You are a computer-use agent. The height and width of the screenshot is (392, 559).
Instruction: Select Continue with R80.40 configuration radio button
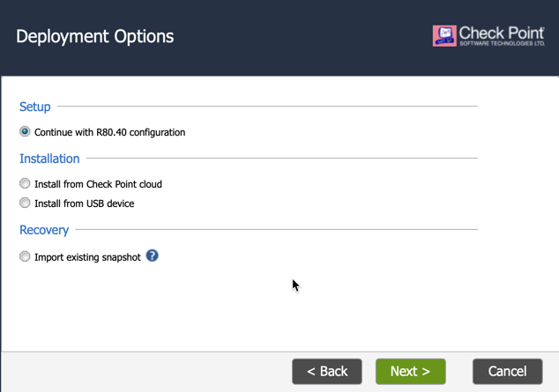pyautogui.click(x=25, y=131)
